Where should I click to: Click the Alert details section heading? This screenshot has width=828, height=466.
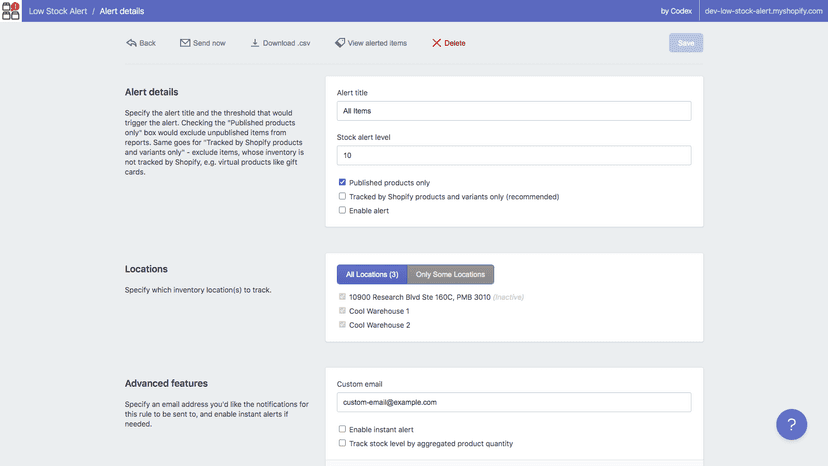(x=152, y=92)
